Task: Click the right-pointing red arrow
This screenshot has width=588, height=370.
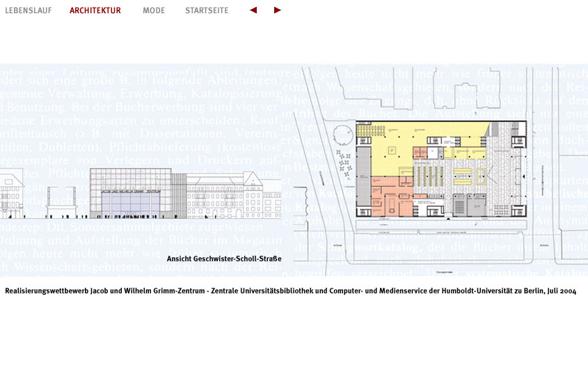Action: coord(278,10)
